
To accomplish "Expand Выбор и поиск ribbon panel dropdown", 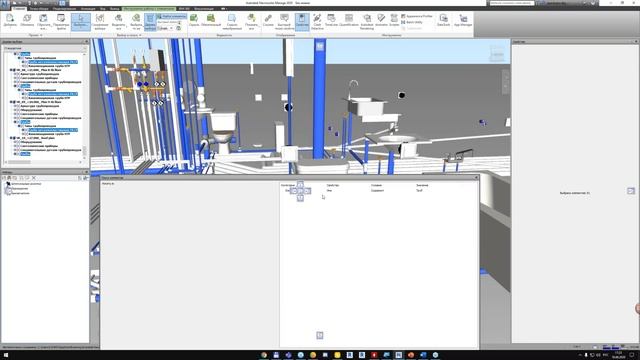I will point(129,35).
